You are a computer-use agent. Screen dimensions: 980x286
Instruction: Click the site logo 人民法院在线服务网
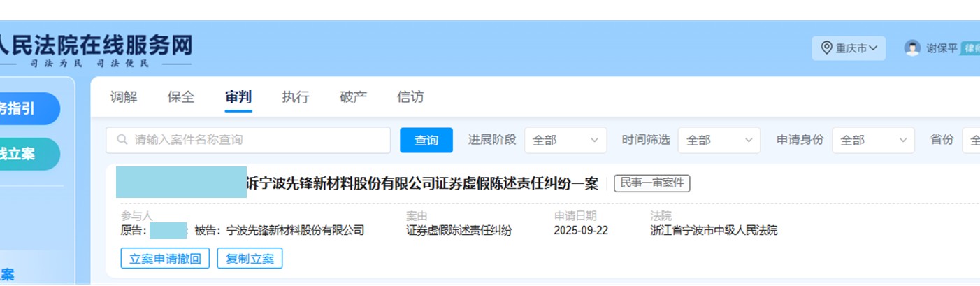(x=96, y=46)
